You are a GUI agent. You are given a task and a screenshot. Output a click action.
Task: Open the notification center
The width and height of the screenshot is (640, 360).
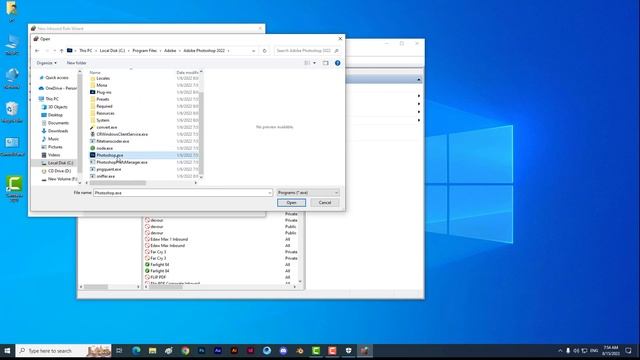click(x=629, y=351)
